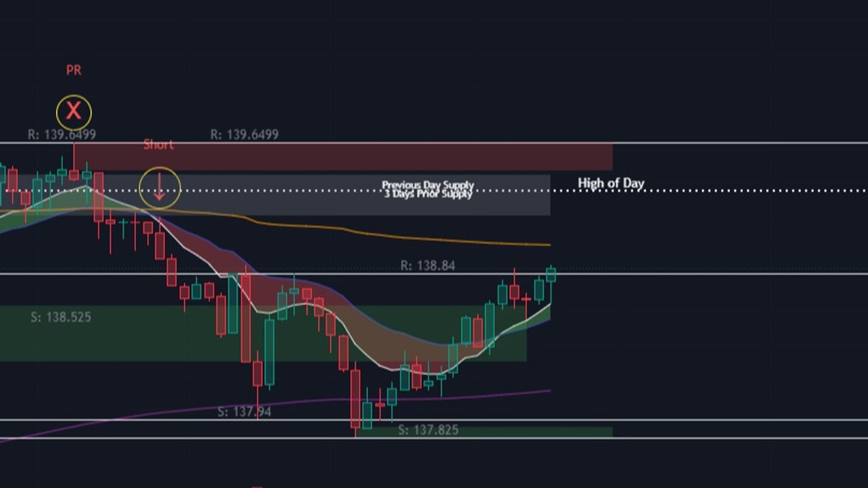This screenshot has width=868, height=488.
Task: Select the red down arrow short marker
Action: (x=159, y=187)
